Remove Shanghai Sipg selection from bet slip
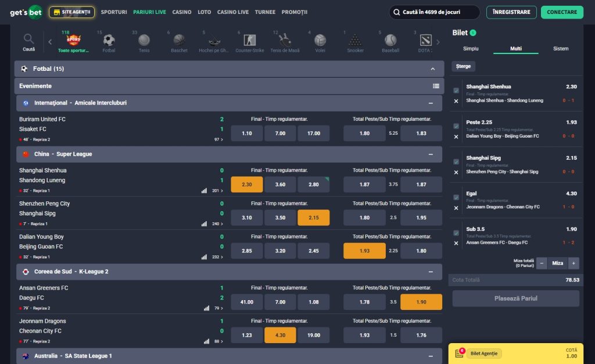The height and width of the screenshot is (364, 595). pos(456,172)
